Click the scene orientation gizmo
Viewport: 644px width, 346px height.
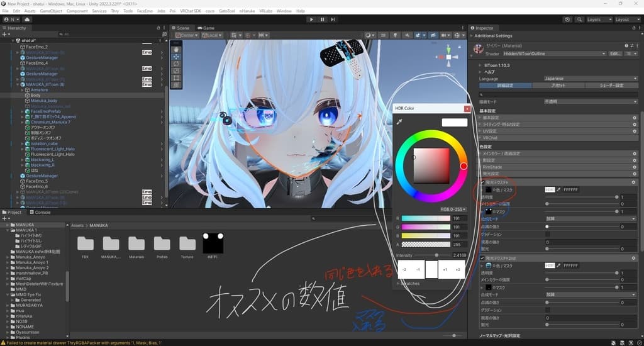point(448,57)
